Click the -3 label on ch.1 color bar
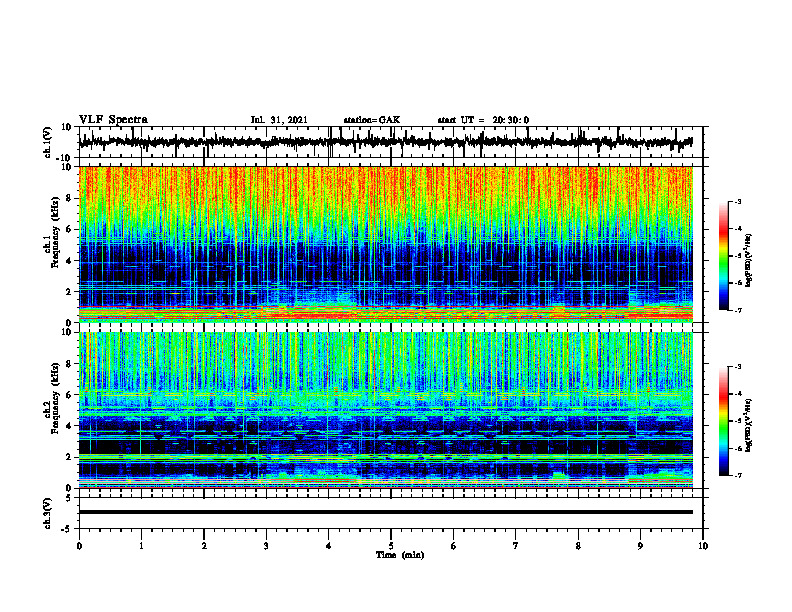Viewport: 792px width, 612px height. click(x=738, y=202)
